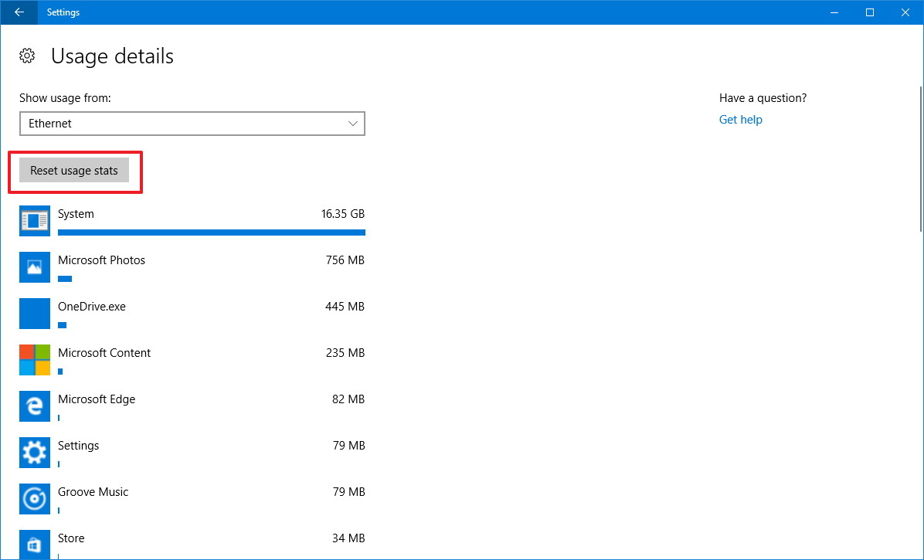Click the OneDrive.exe label
924x560 pixels.
click(x=92, y=306)
